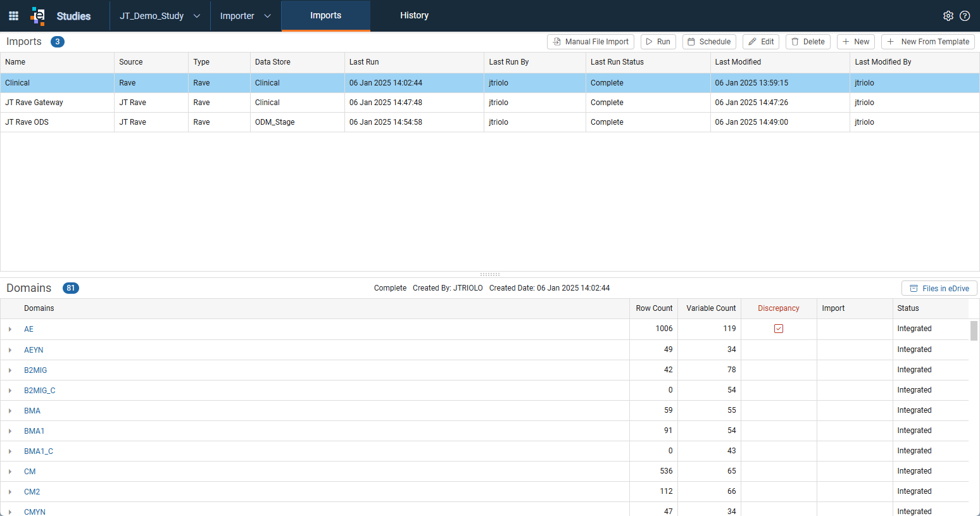Screen dimensions: 980x516
Task: Expand the BMA1 domain row
Action: [x=10, y=431]
